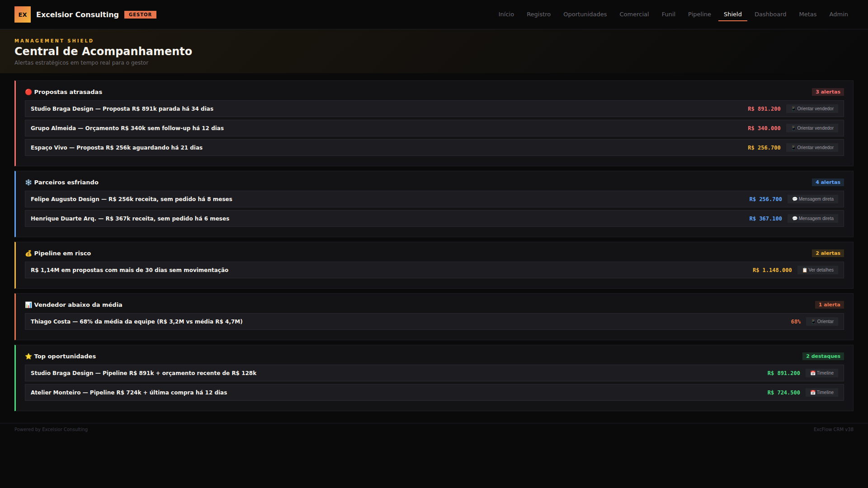Switch to the Dashboard tab

click(x=770, y=14)
